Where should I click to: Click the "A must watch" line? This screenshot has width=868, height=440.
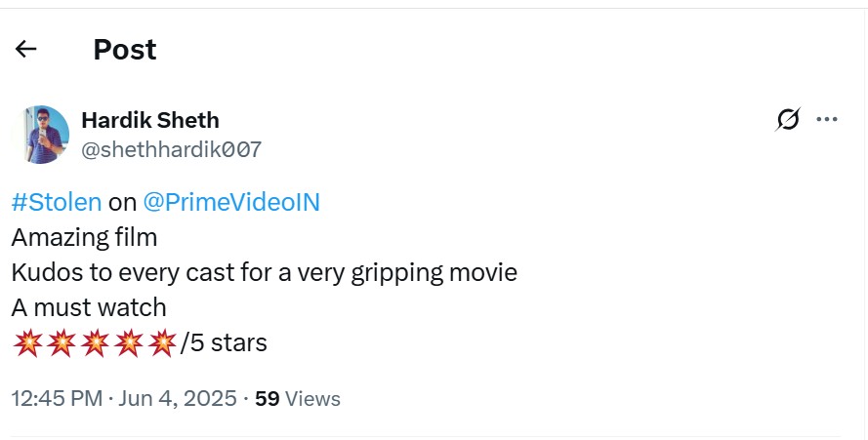point(89,307)
